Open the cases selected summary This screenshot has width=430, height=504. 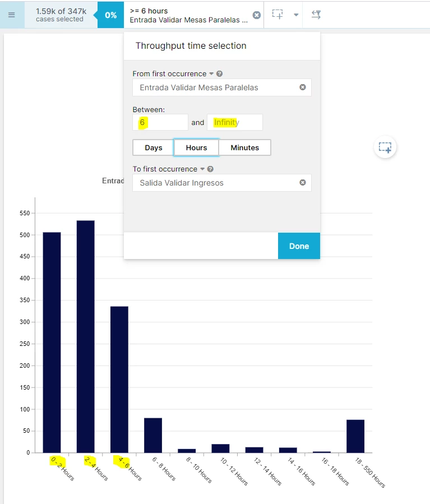pyautogui.click(x=61, y=15)
